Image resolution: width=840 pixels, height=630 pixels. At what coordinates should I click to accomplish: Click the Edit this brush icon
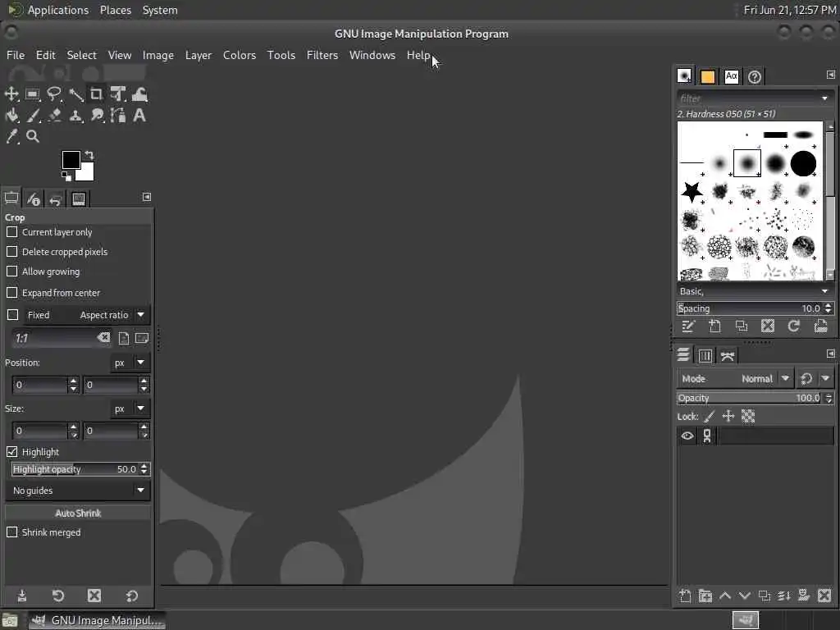click(x=688, y=326)
